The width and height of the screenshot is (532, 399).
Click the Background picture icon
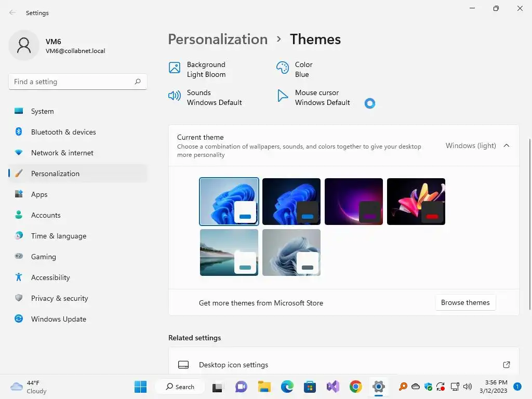click(x=175, y=68)
